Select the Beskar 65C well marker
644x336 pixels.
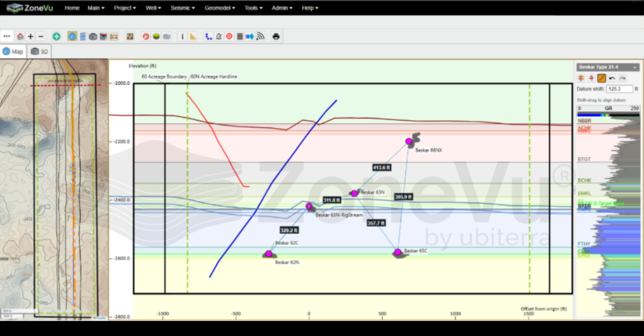[x=397, y=252]
